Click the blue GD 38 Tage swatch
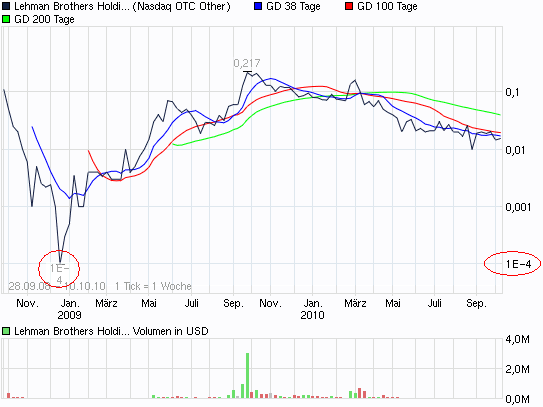Viewport: 543px width, 407px height. tap(258, 6)
